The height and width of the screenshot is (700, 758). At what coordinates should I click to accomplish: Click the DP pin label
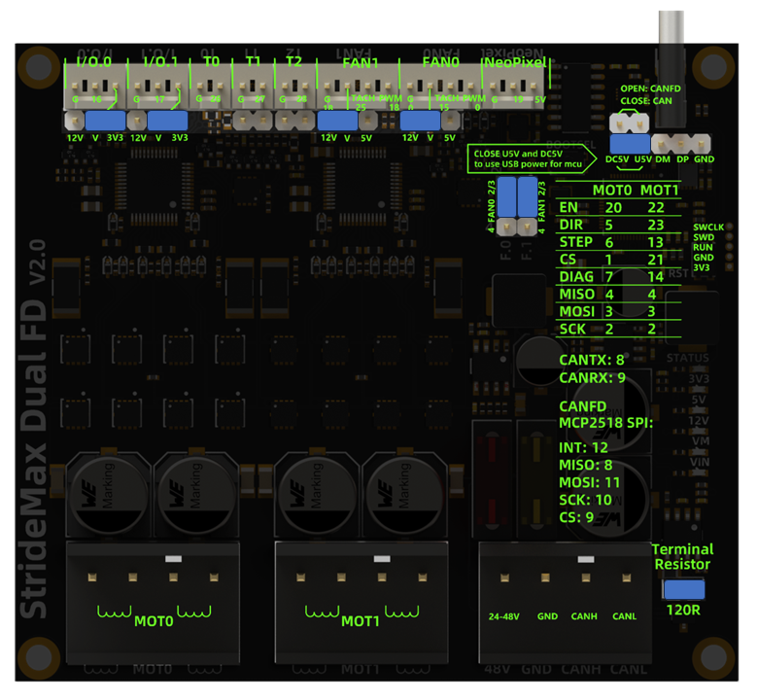[682, 159]
